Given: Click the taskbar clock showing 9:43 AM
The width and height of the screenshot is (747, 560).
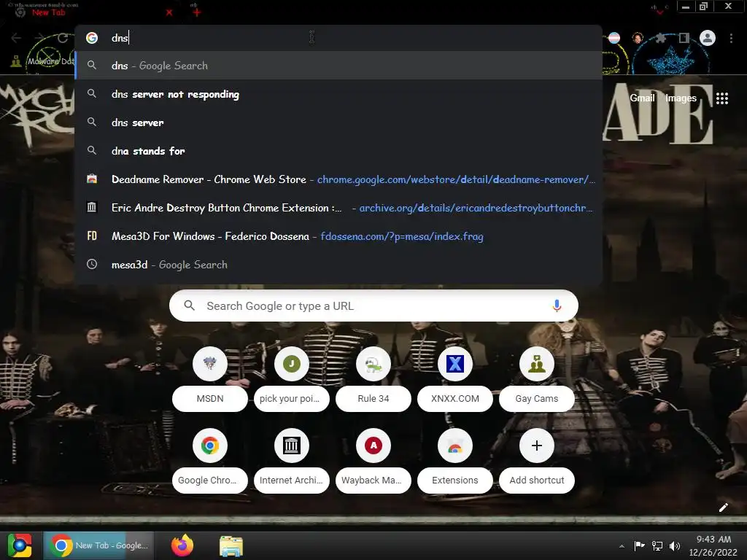Looking at the screenshot, I should click(x=713, y=545).
